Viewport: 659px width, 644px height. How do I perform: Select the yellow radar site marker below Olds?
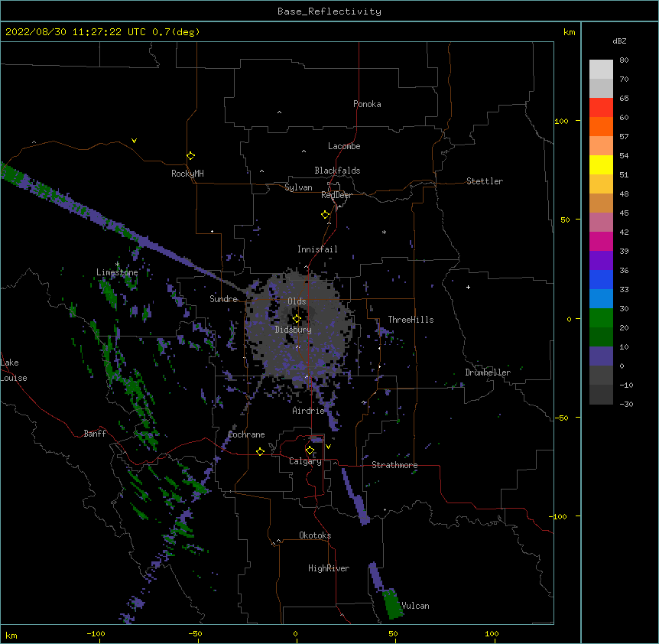tap(297, 319)
